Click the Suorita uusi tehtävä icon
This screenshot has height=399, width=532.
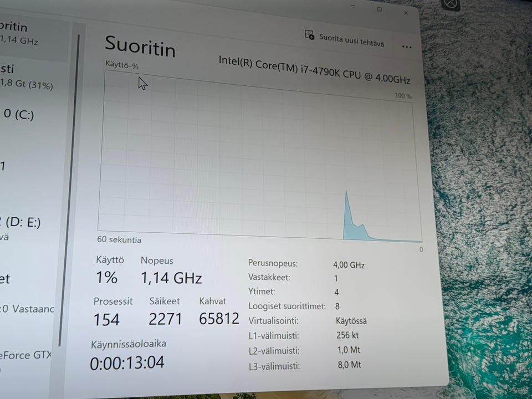point(309,34)
